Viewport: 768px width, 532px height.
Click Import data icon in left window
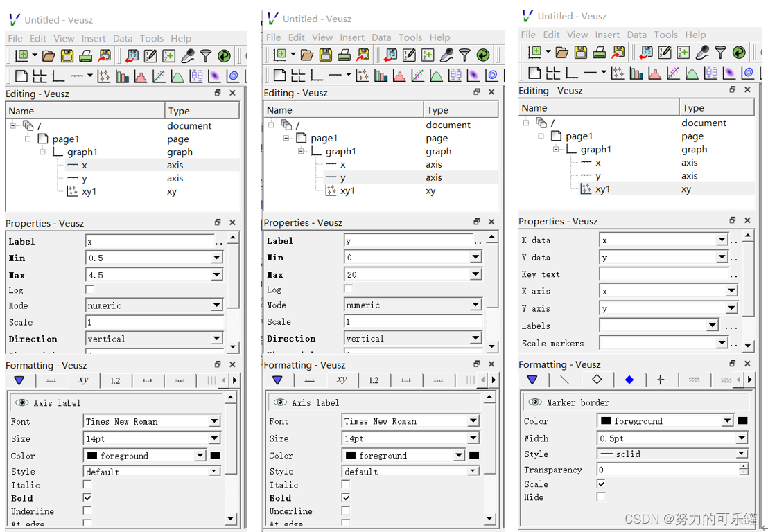(132, 56)
